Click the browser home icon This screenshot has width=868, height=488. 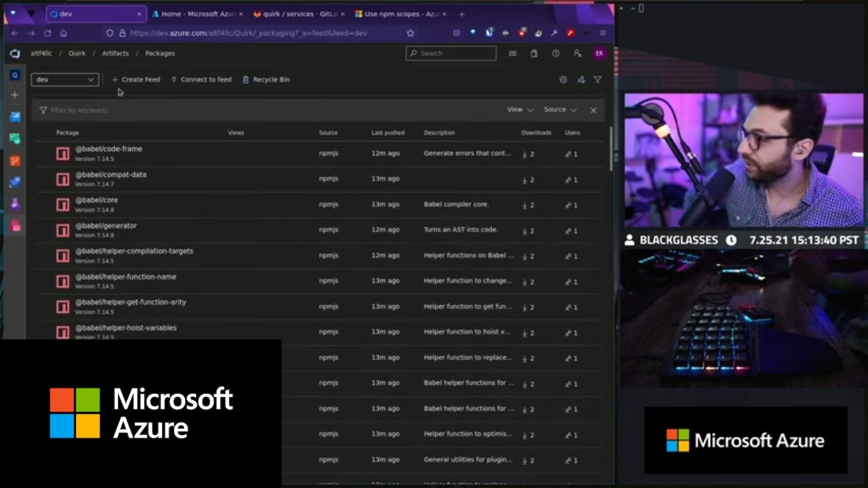click(63, 33)
